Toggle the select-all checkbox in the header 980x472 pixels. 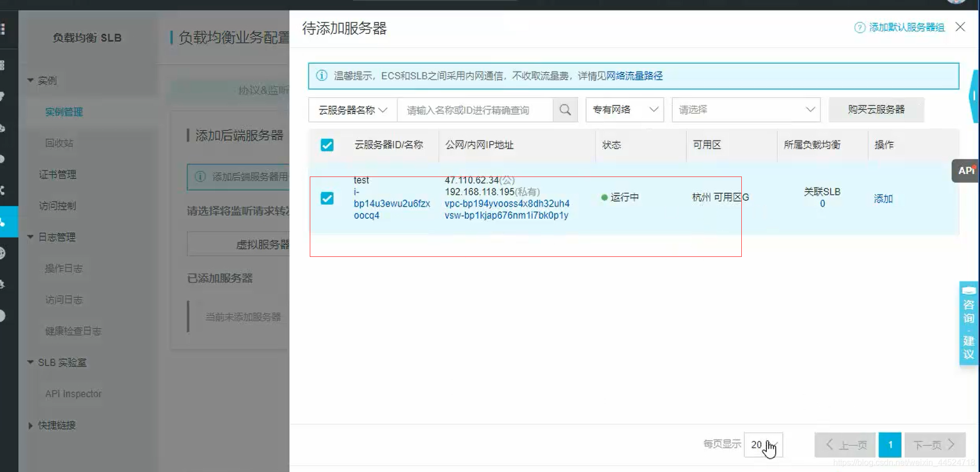pos(327,145)
